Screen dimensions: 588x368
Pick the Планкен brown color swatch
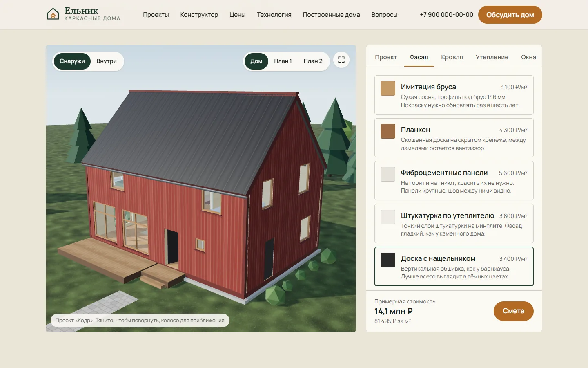click(388, 131)
